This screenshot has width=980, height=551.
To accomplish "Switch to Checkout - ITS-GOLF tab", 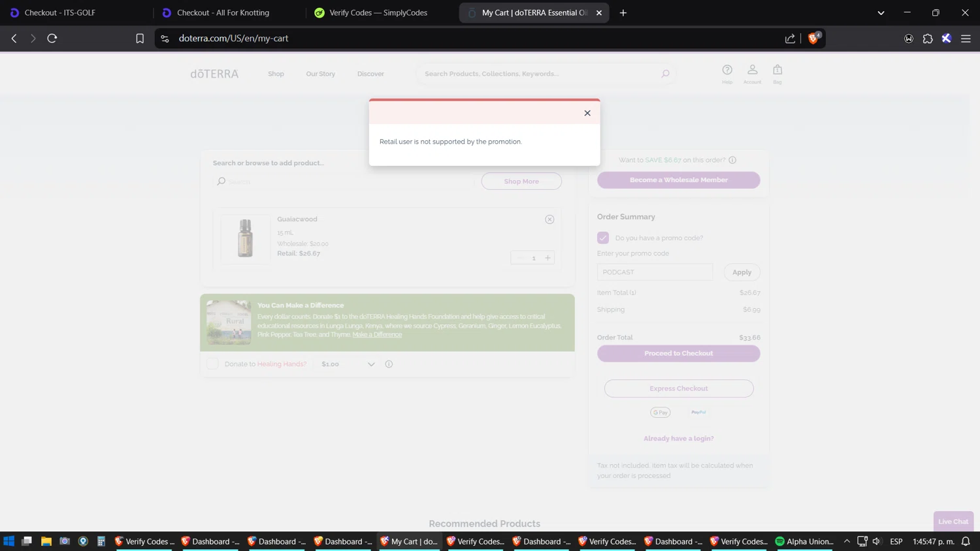I will pos(76,12).
